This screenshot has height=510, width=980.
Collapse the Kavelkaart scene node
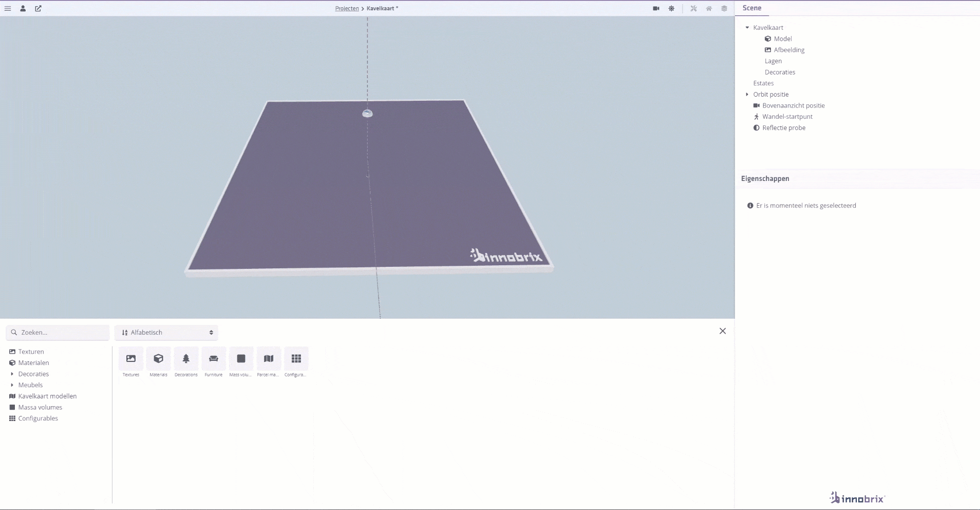[748, 27]
